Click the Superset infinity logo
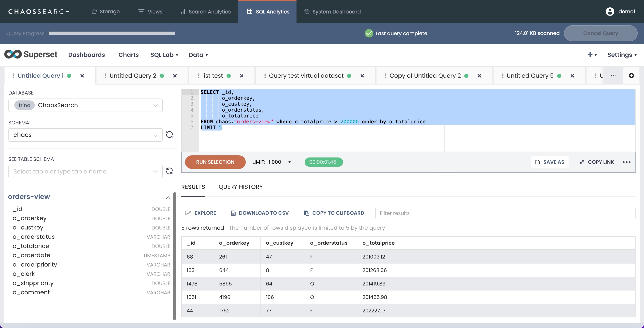This screenshot has height=328, width=644. tap(13, 55)
